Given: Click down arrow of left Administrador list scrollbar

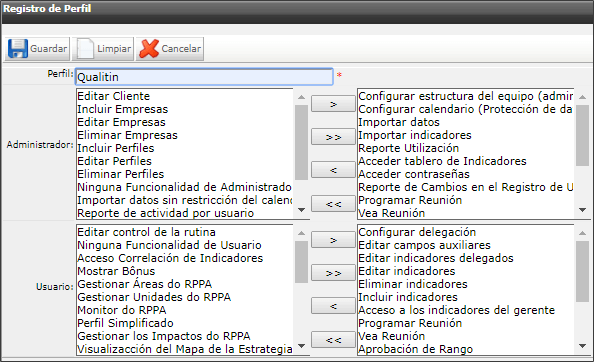Looking at the screenshot, I should [x=302, y=209].
